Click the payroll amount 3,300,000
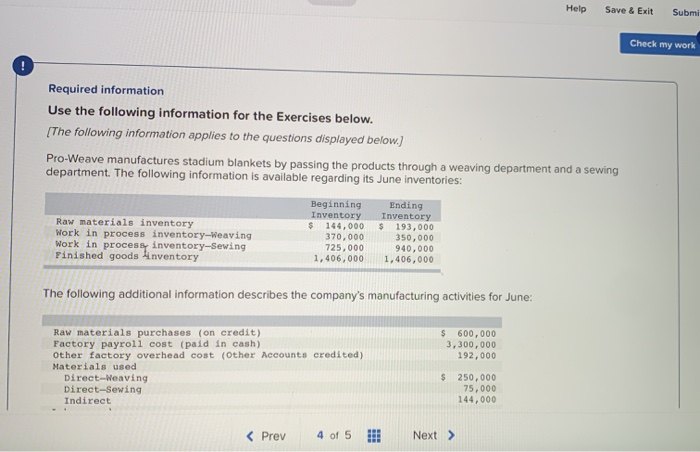 471,345
